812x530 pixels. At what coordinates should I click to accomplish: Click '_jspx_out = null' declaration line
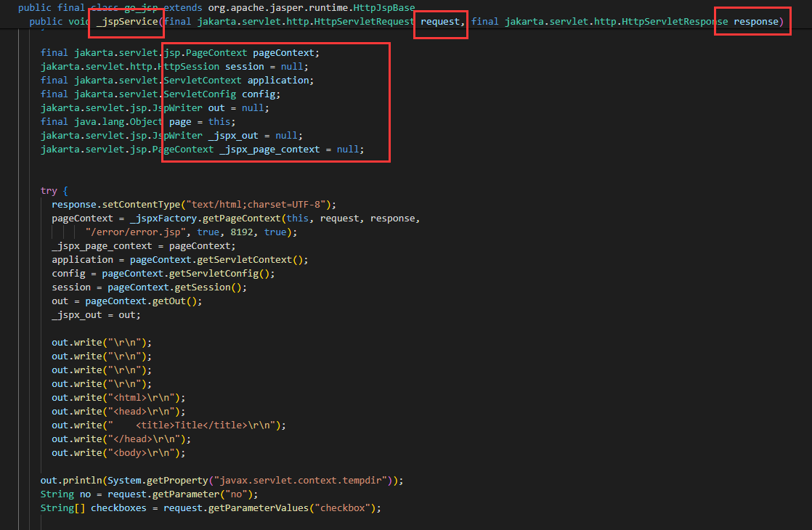click(x=171, y=136)
